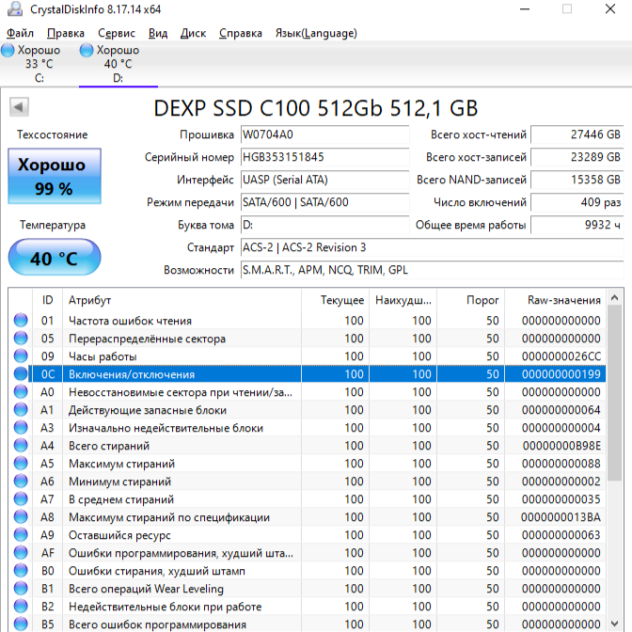The image size is (632, 632).
Task: Select disk C: tab at 33 °C
Action: click(x=39, y=64)
